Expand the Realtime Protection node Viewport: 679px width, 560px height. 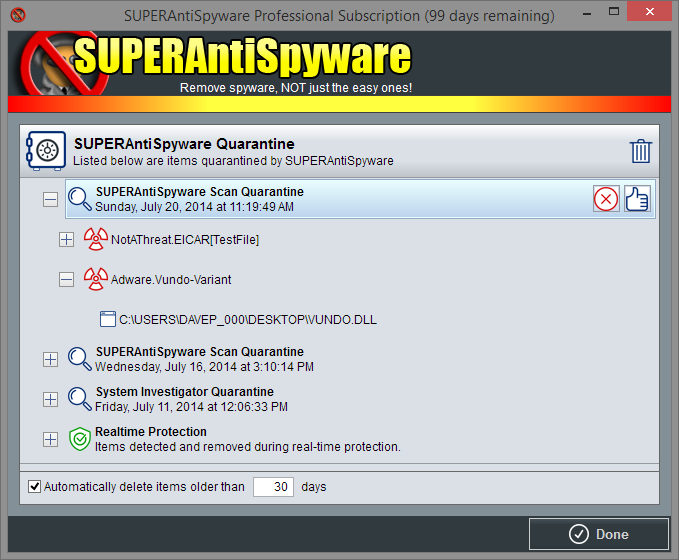point(50,439)
